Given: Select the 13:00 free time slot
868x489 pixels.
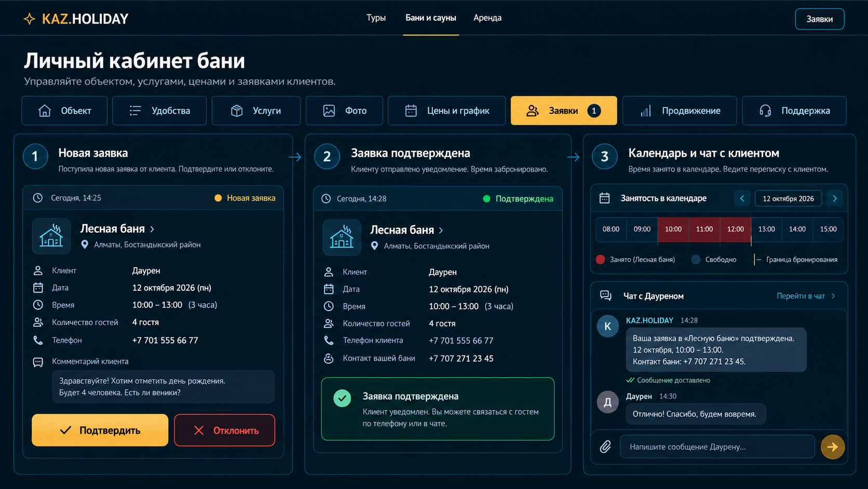Looking at the screenshot, I should click(766, 229).
